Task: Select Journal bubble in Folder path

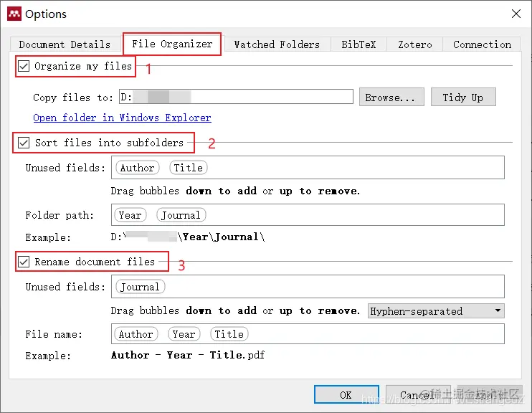Action: point(181,215)
